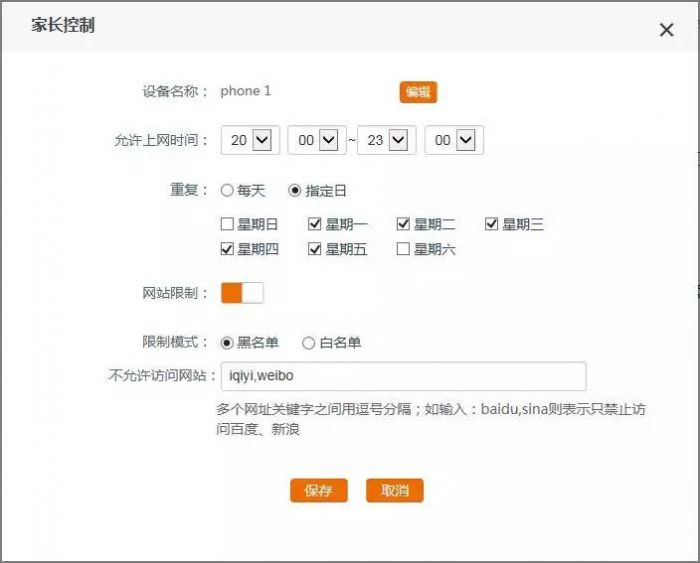Select the 每天 repeat option
This screenshot has height=563, width=700.
227,190
